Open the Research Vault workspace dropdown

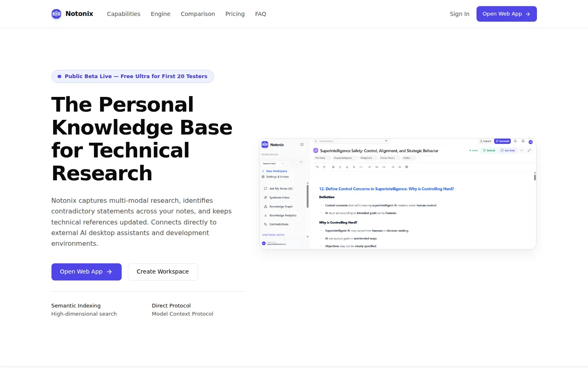coord(273,164)
